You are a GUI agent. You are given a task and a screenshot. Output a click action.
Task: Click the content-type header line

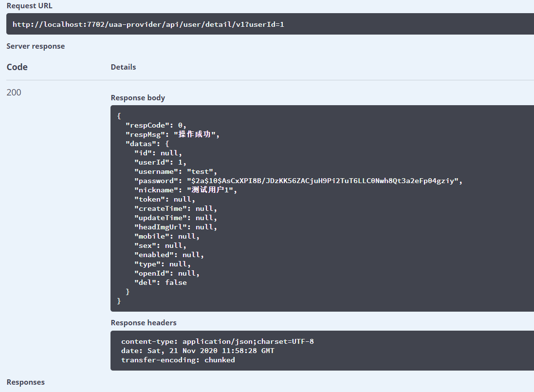tap(217, 341)
